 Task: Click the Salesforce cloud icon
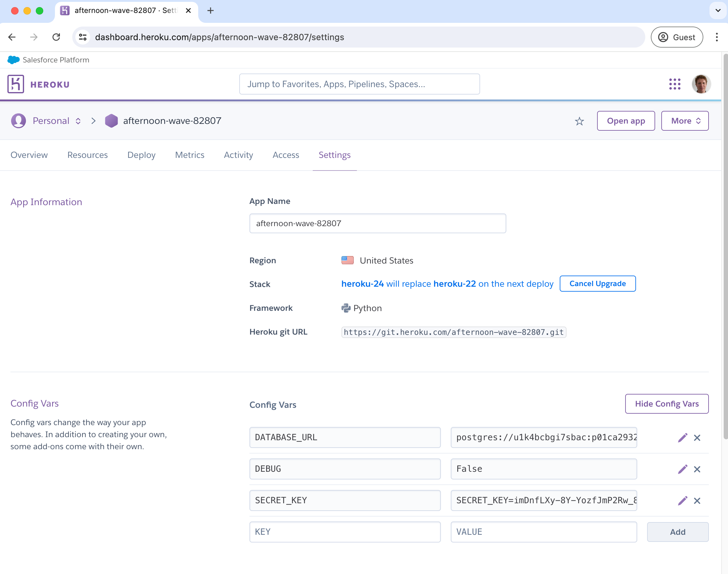[x=14, y=60]
